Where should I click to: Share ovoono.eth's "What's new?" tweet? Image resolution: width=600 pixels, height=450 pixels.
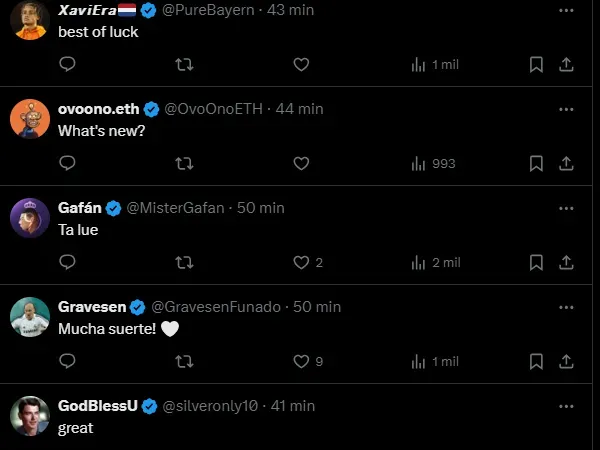pos(566,163)
